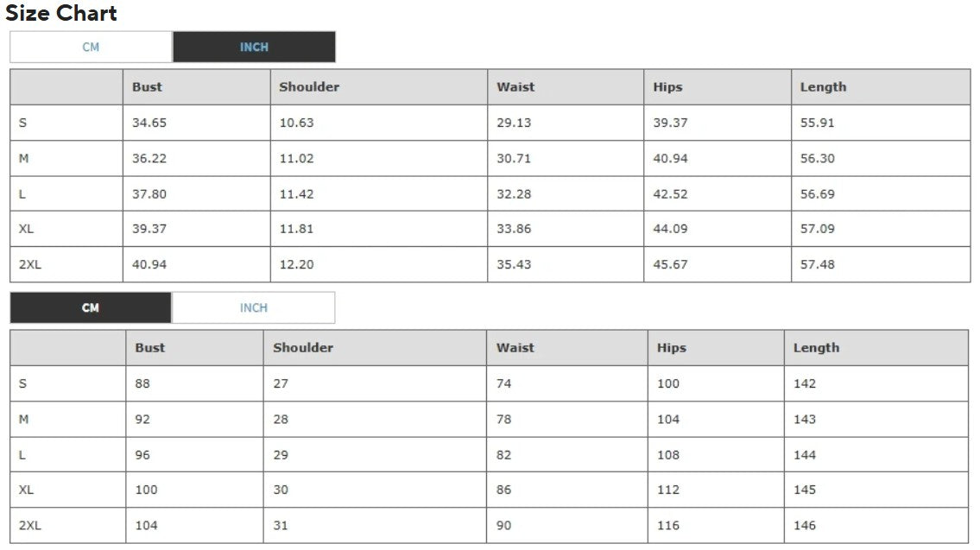The image size is (980, 550).
Task: Click the Shoulder header in the centimeter table
Action: (x=303, y=348)
